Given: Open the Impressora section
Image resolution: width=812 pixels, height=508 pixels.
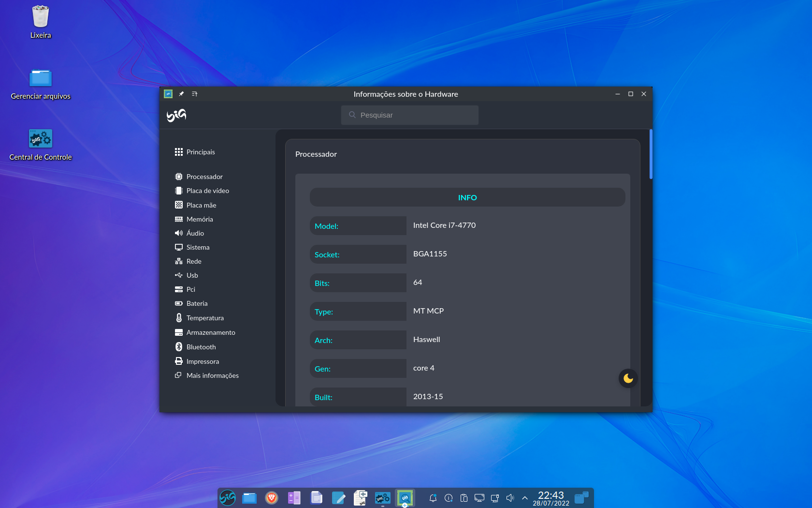Looking at the screenshot, I should (197, 361).
